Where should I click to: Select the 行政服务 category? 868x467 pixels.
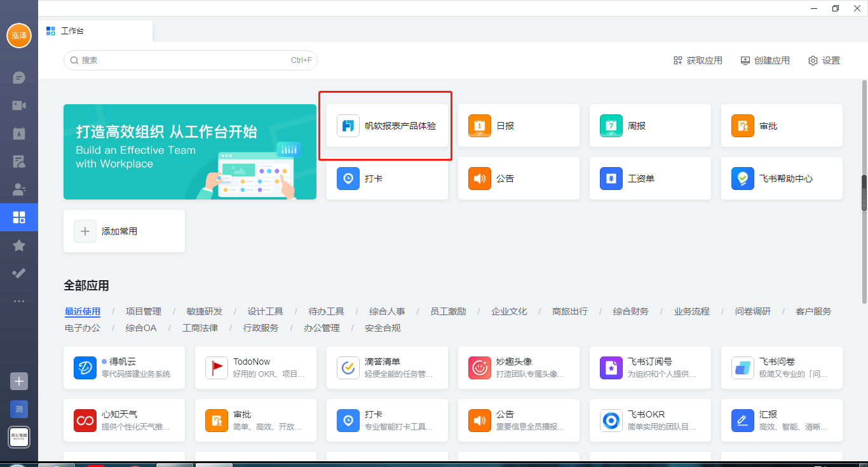point(261,328)
